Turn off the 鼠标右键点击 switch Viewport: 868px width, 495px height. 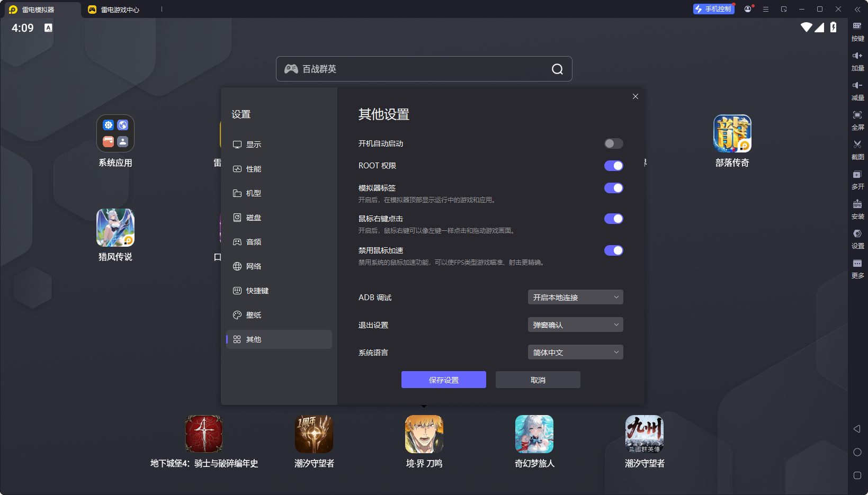tap(613, 219)
